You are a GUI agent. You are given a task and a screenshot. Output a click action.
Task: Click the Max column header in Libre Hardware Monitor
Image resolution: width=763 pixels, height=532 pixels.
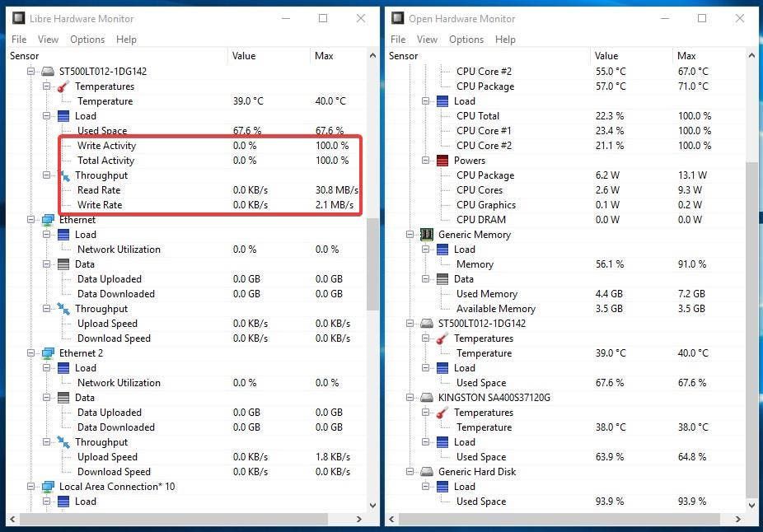pyautogui.click(x=339, y=56)
